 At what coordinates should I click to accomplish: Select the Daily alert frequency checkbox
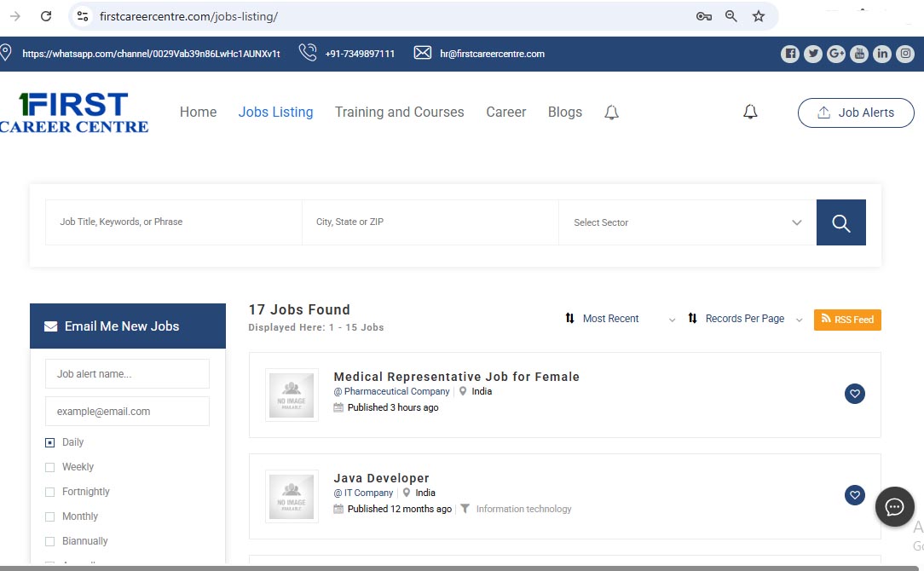(x=49, y=442)
